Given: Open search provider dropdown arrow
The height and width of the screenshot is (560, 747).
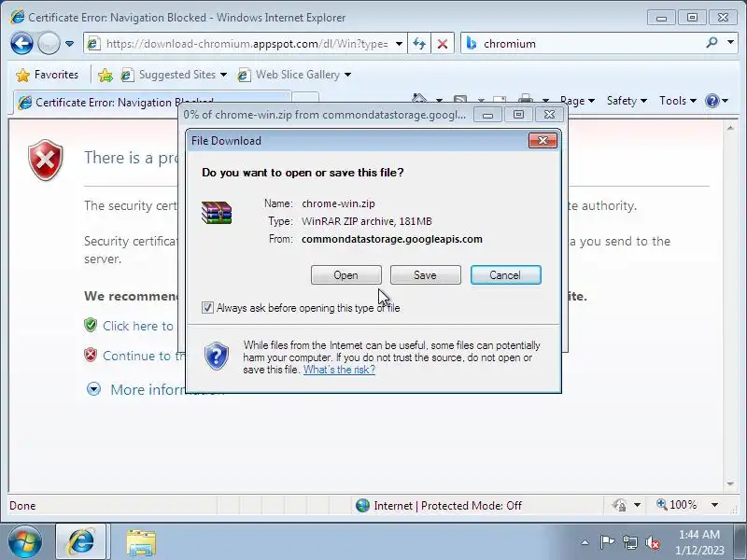Looking at the screenshot, I should 730,43.
